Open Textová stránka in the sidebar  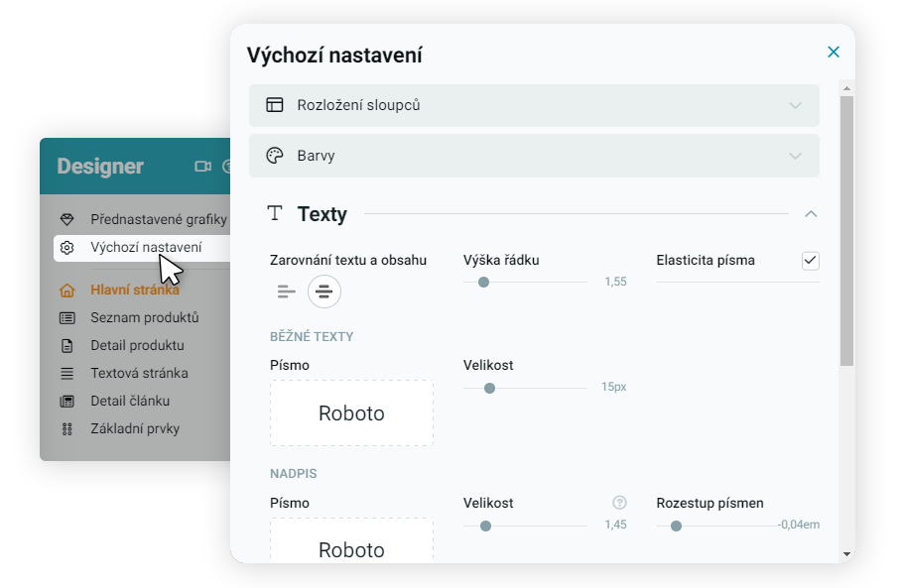coord(139,374)
